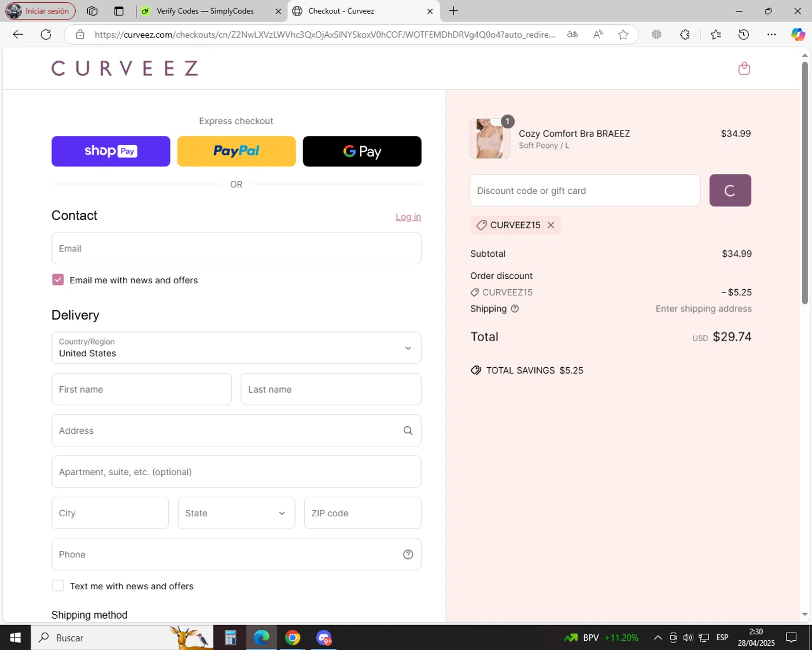Click the taskbar Buscar search box
The image size is (812, 650).
(122, 638)
